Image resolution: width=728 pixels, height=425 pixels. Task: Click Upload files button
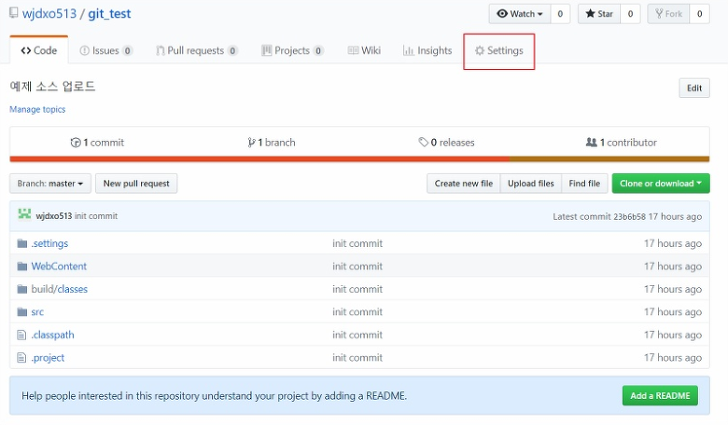(531, 183)
